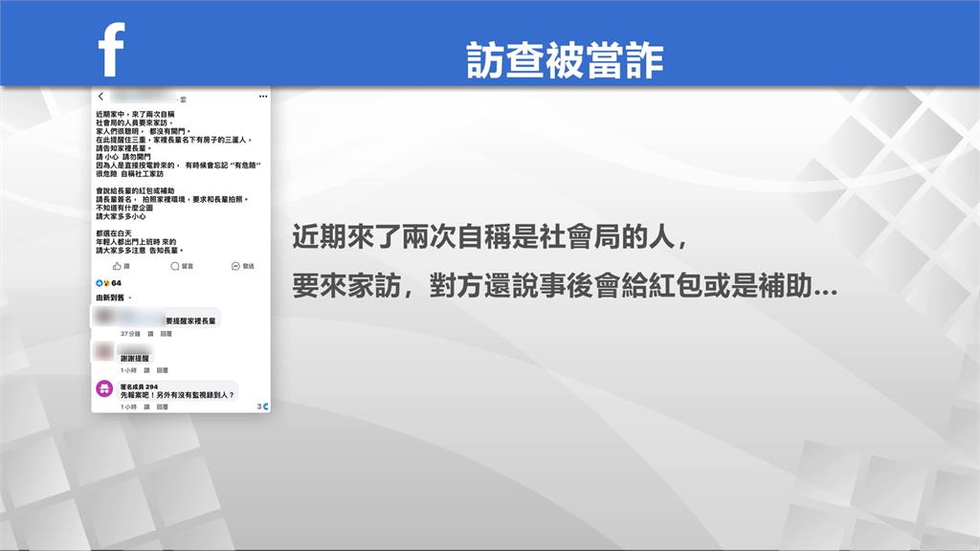The image size is (980, 551).
Task: Click the thumbs-up 讚 like icon
Action: [119, 265]
